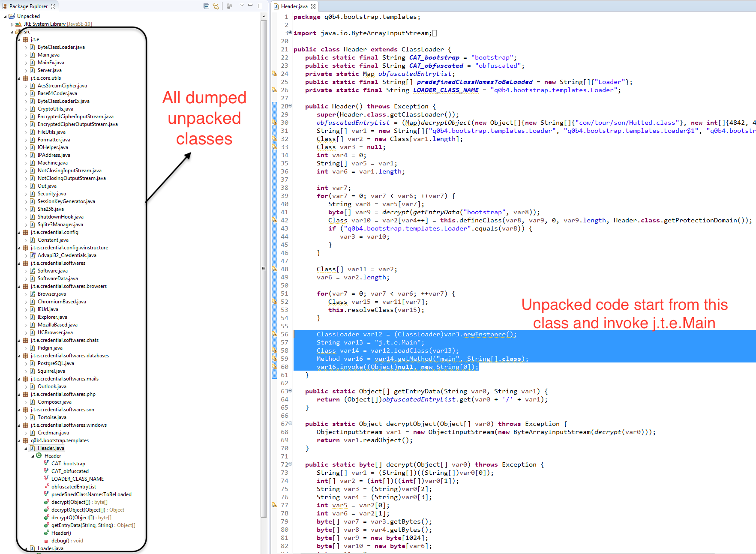Click the Header() constructor icon in tree

(46, 533)
